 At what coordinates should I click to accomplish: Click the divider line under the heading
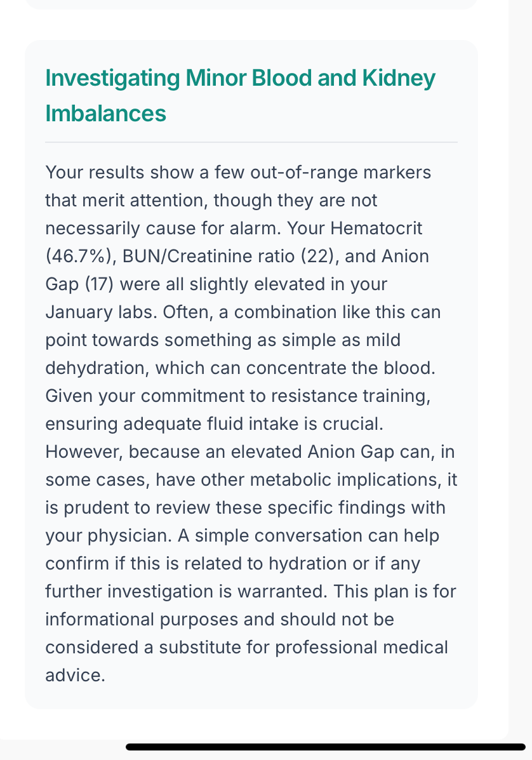251,142
